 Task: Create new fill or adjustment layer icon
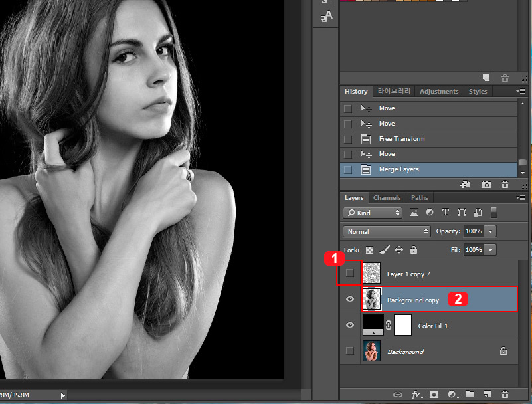[x=452, y=395]
